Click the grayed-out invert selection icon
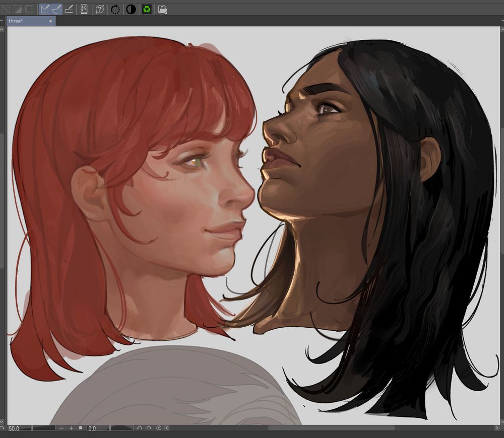This screenshot has height=438, width=504. (17, 9)
